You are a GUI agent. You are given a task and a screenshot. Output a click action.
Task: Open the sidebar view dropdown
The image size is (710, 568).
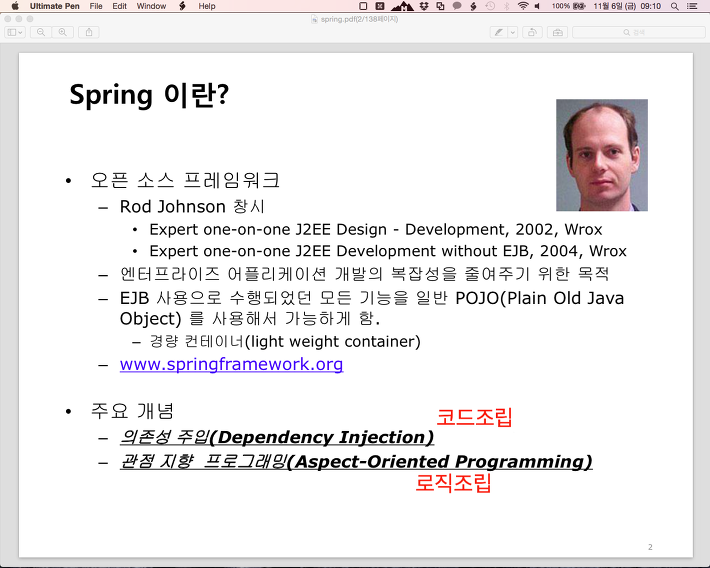pyautogui.click(x=15, y=32)
